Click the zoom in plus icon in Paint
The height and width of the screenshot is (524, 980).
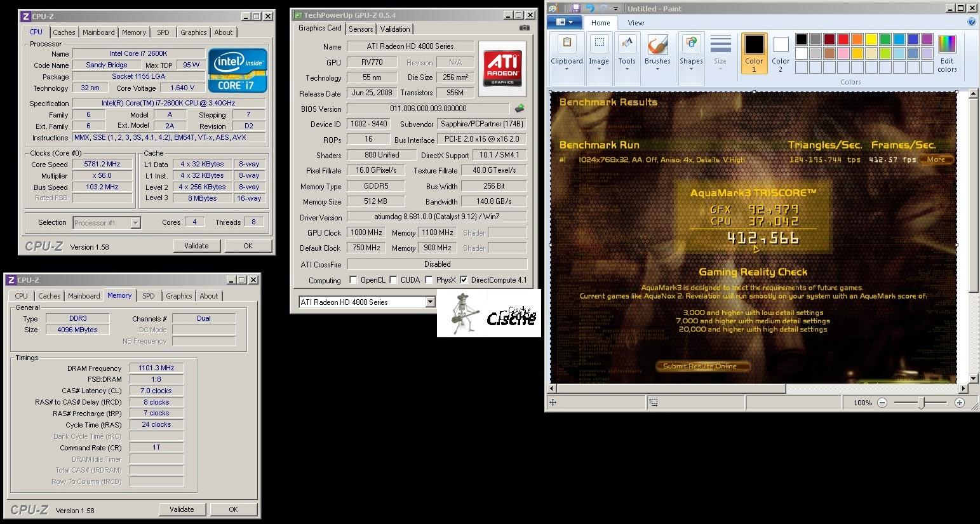(x=960, y=403)
